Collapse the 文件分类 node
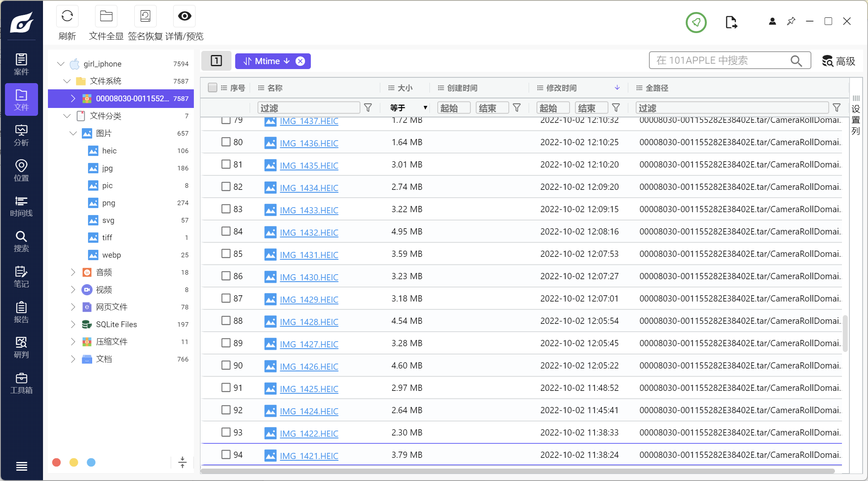This screenshot has width=868, height=481. click(x=67, y=116)
